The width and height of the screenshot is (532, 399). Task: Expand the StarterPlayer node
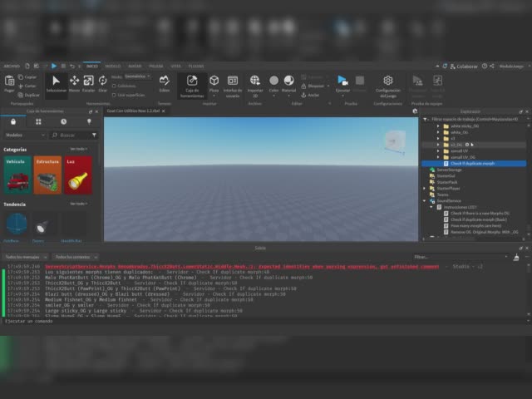425,189
